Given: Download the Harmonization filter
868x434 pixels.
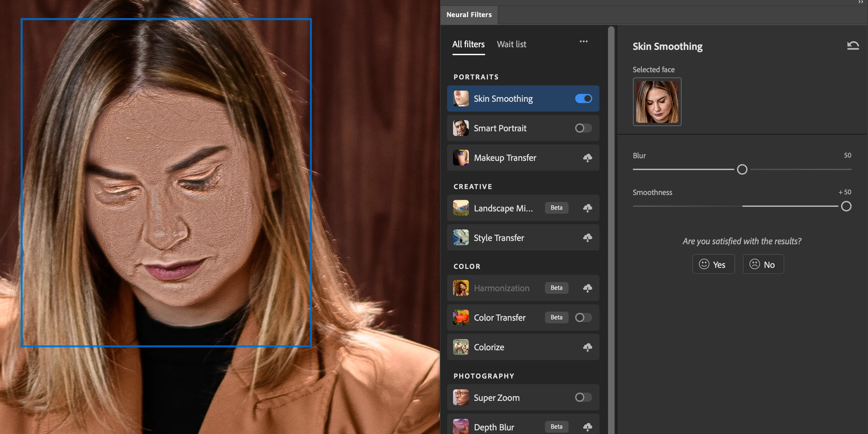Looking at the screenshot, I should (587, 288).
